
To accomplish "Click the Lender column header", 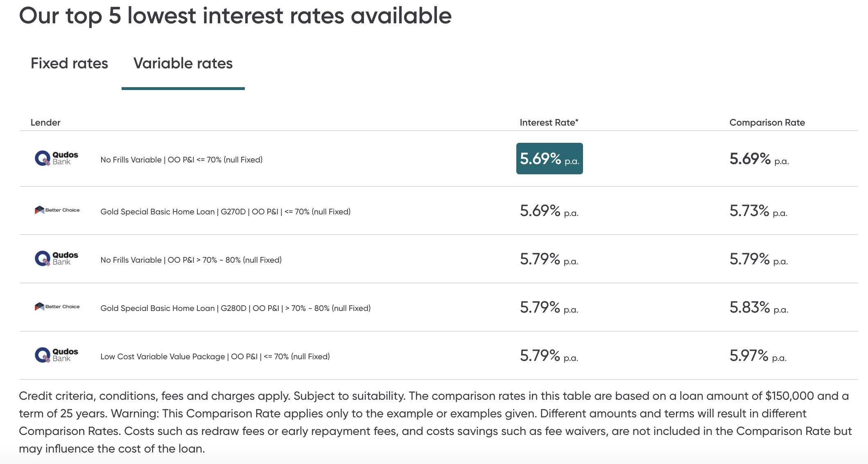I will click(x=45, y=122).
